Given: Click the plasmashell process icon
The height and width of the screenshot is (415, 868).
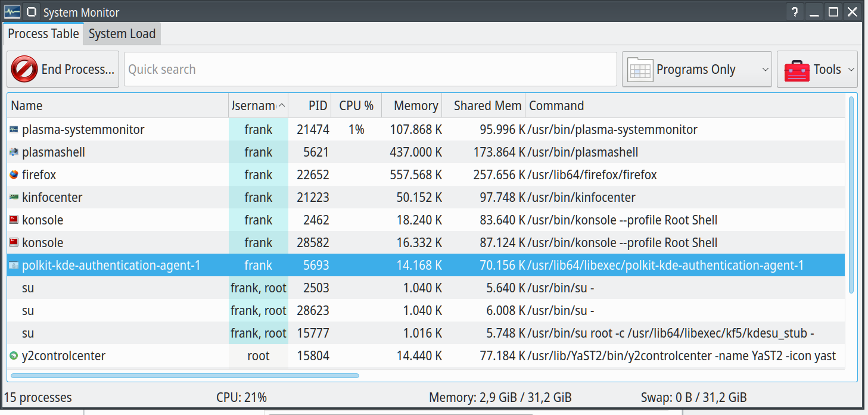Looking at the screenshot, I should coord(14,152).
